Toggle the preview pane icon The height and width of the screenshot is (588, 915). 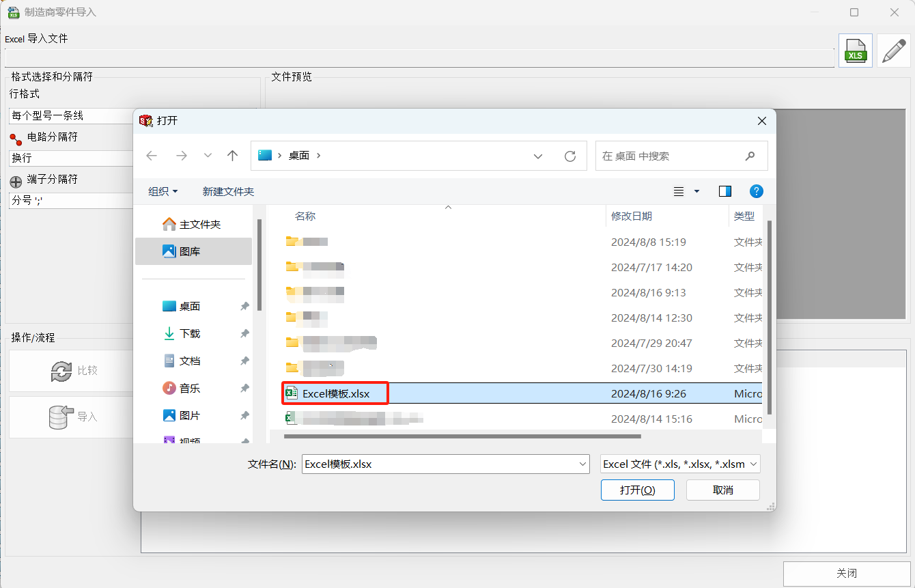click(x=725, y=191)
